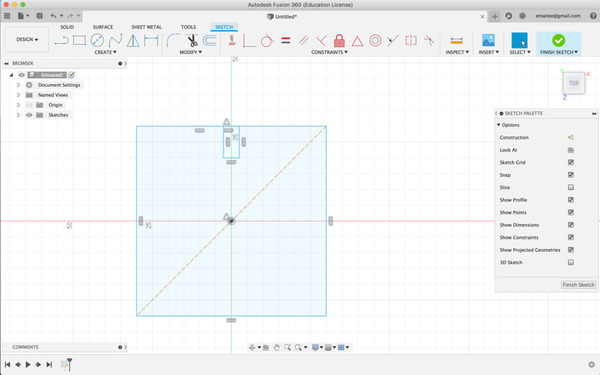Image resolution: width=600 pixels, height=375 pixels.
Task: Apply the Tangent constraint
Action: [x=267, y=40]
